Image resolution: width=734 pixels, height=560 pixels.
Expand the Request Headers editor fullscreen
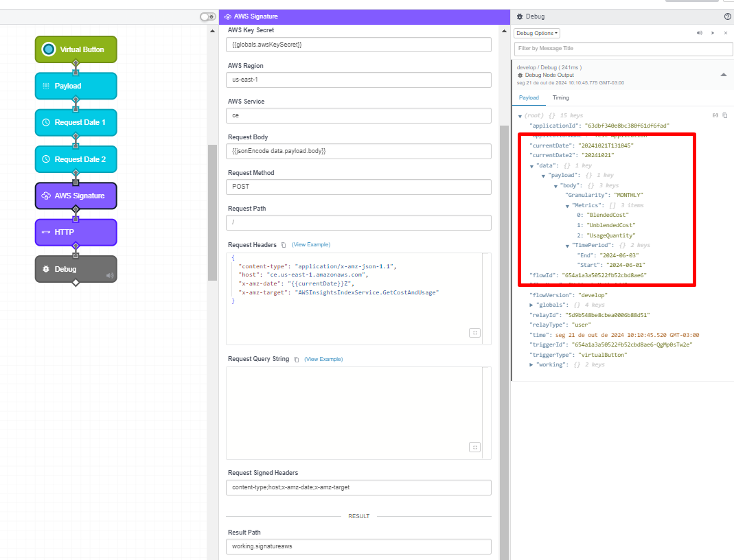click(474, 333)
